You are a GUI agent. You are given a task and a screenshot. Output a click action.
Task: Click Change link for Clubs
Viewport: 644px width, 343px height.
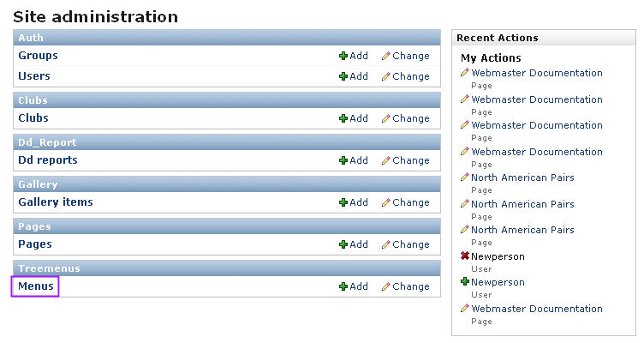pyautogui.click(x=410, y=118)
